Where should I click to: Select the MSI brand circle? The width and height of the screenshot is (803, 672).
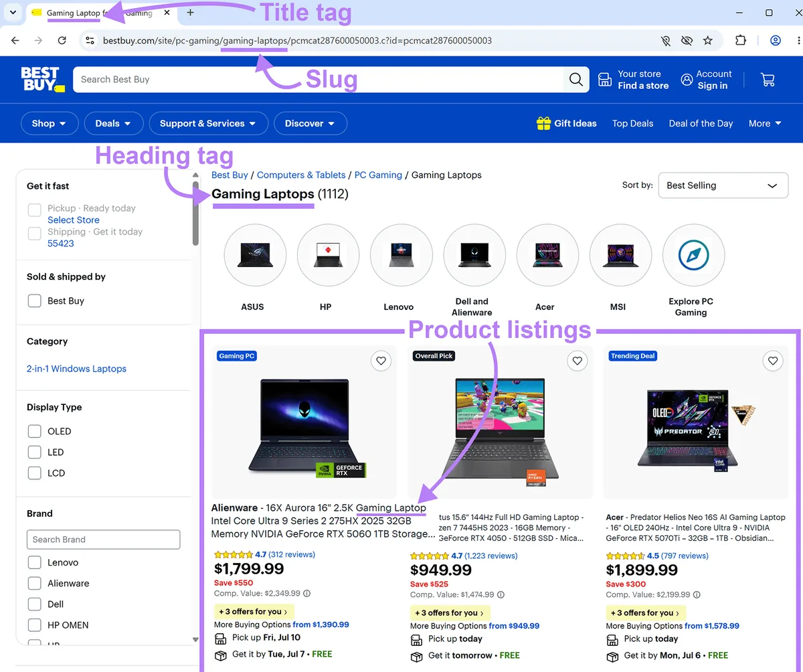pos(620,255)
